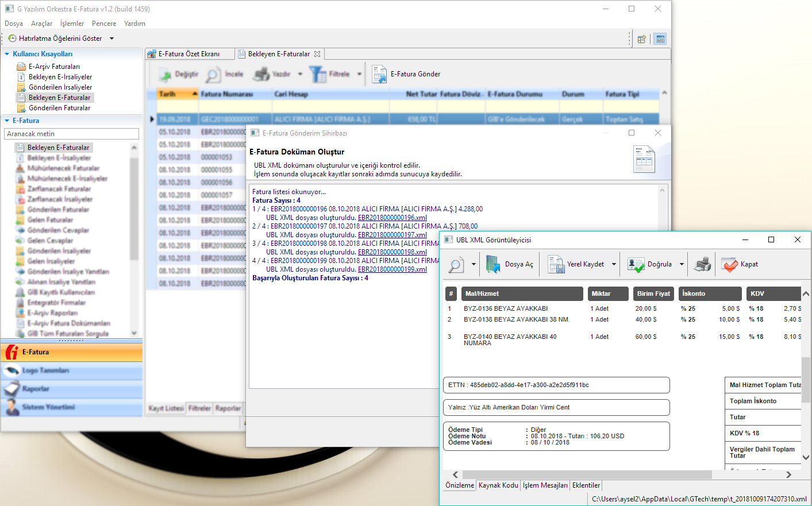812x506 pixels.
Task: Open the EBR2018000000196.xml link
Action: 392,218
